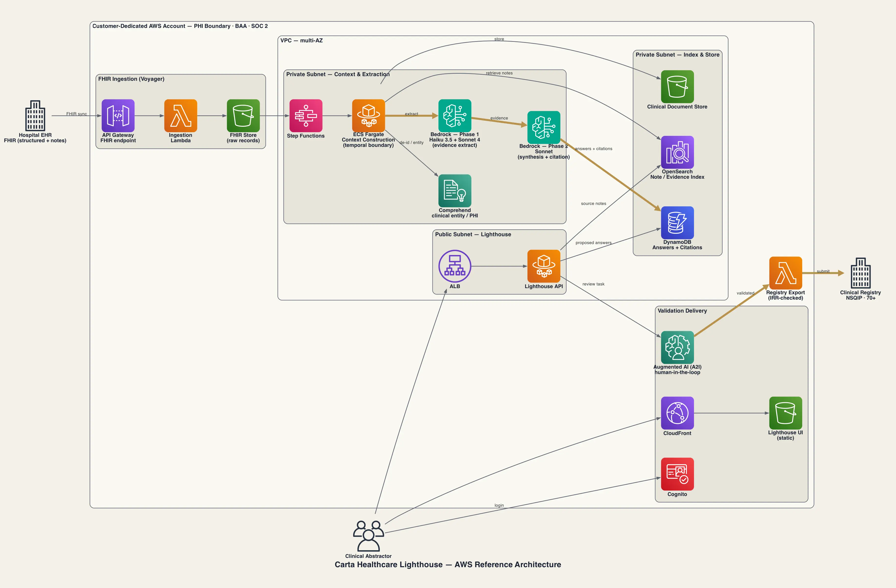Select the DynamoDB Answers + Citations icon

(x=677, y=223)
